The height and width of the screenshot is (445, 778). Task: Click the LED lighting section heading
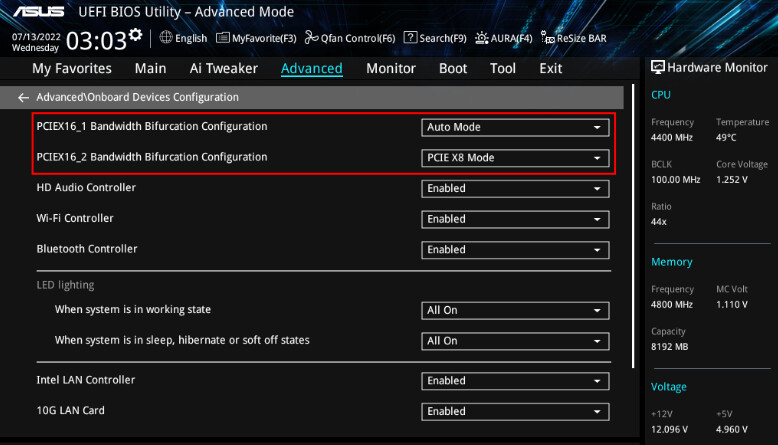tap(65, 285)
